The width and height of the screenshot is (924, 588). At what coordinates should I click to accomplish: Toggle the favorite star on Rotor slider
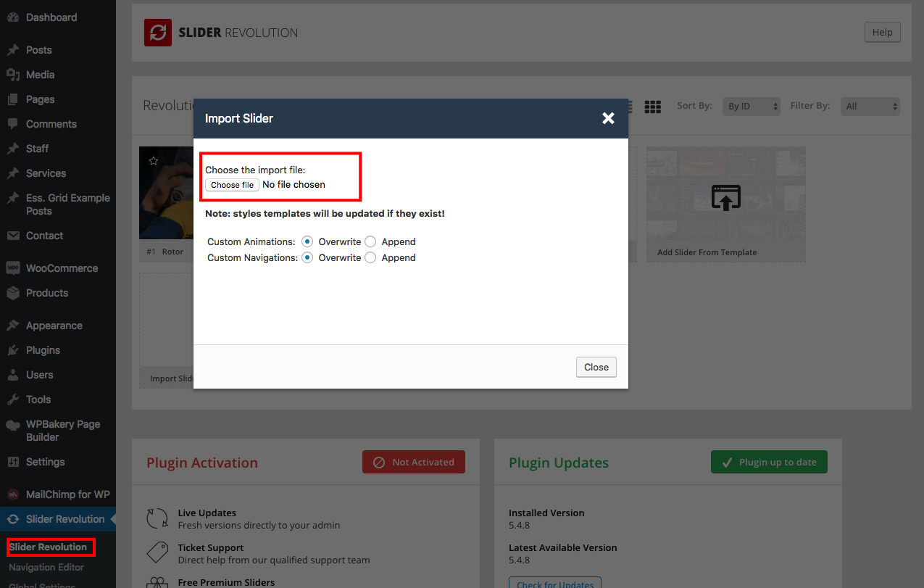tap(154, 161)
